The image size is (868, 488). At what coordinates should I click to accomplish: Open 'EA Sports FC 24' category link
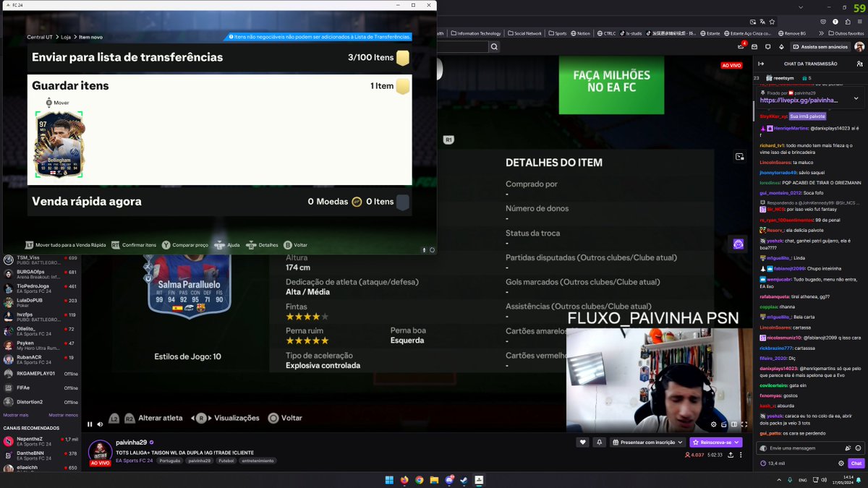134,461
